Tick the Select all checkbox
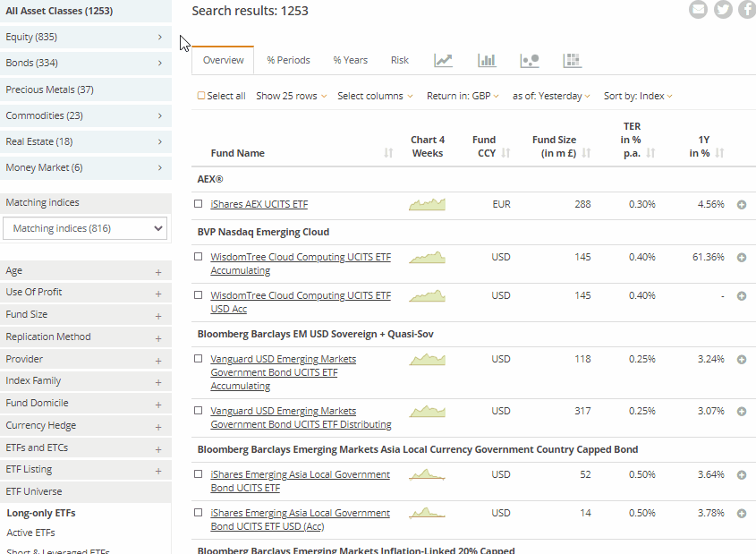Viewport: 756px width, 554px height. coord(201,96)
